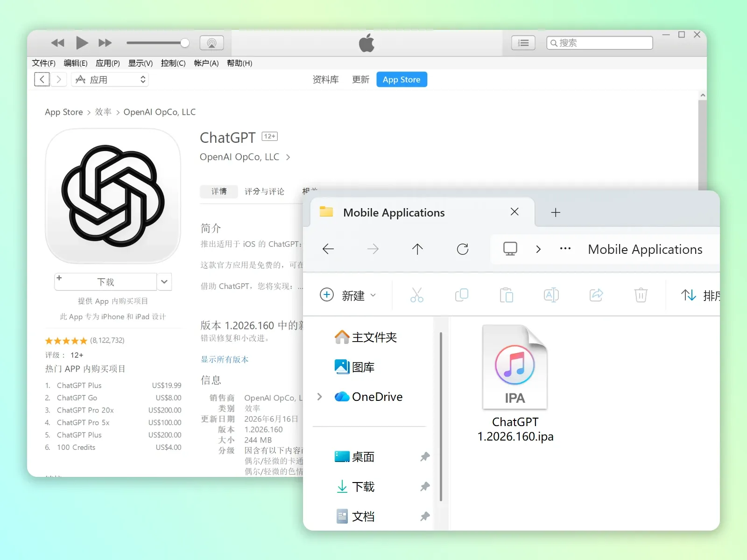Click the 下载 button for ChatGPT
Screen dimensions: 747x560
tap(106, 282)
